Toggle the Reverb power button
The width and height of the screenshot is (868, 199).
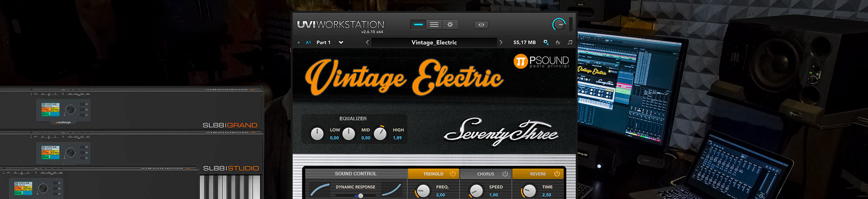557,174
